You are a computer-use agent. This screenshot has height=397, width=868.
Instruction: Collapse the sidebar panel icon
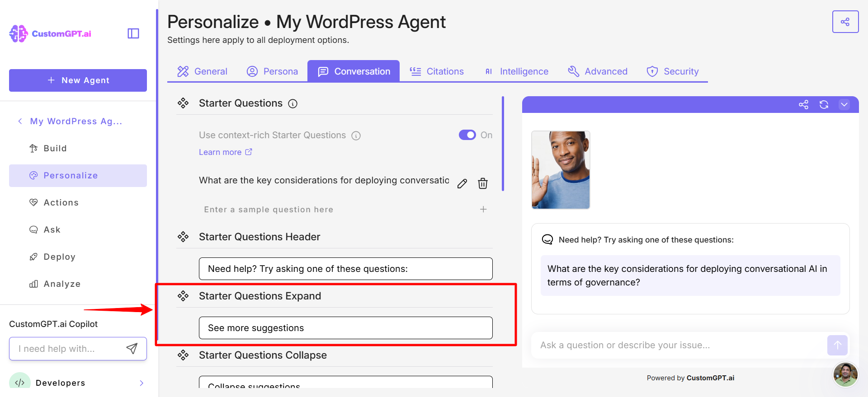click(133, 33)
